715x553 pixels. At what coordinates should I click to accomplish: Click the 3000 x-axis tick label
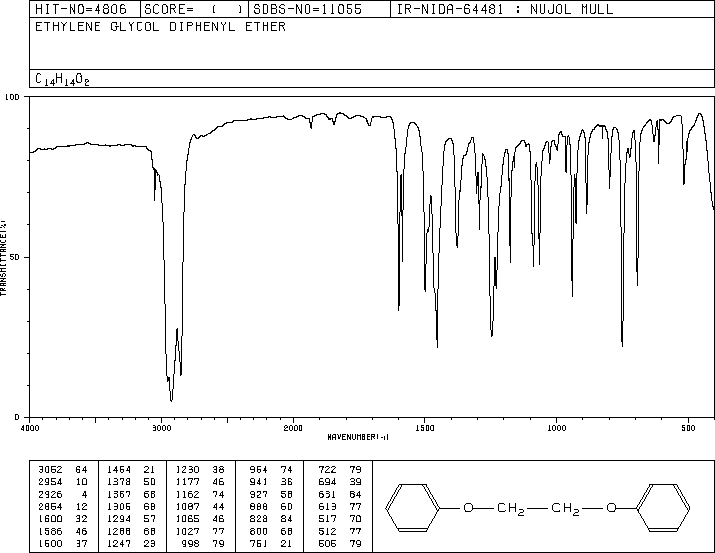[x=161, y=428]
